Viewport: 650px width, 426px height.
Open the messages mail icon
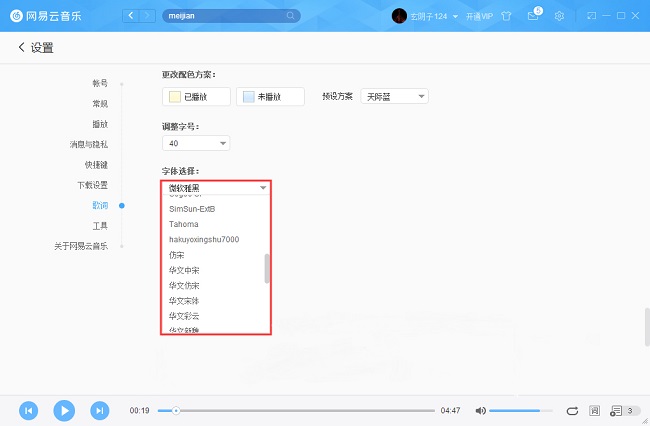[x=533, y=16]
